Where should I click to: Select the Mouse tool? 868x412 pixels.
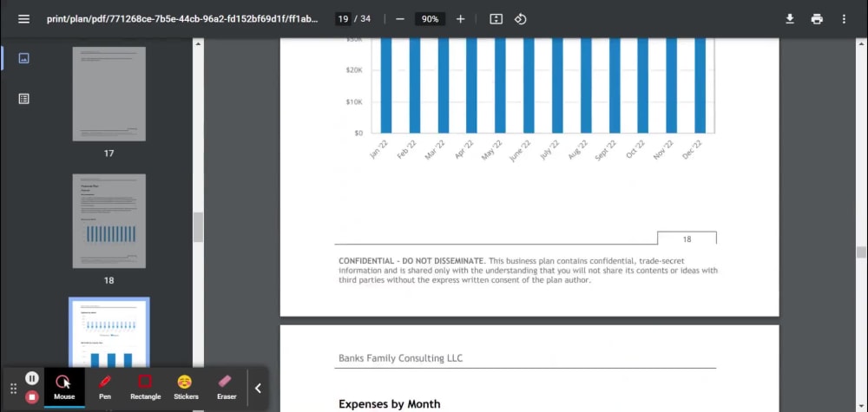click(64, 388)
